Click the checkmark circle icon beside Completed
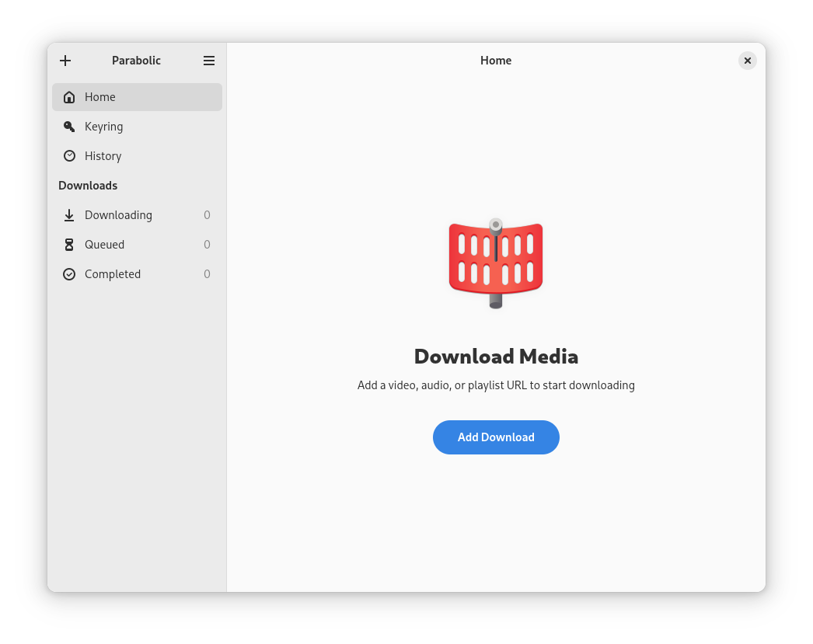 (x=69, y=274)
